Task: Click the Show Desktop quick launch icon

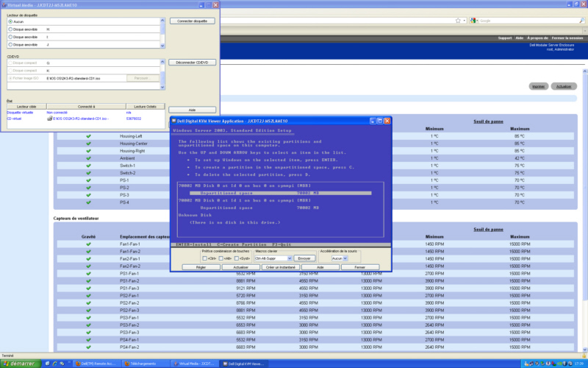Action: point(47,364)
